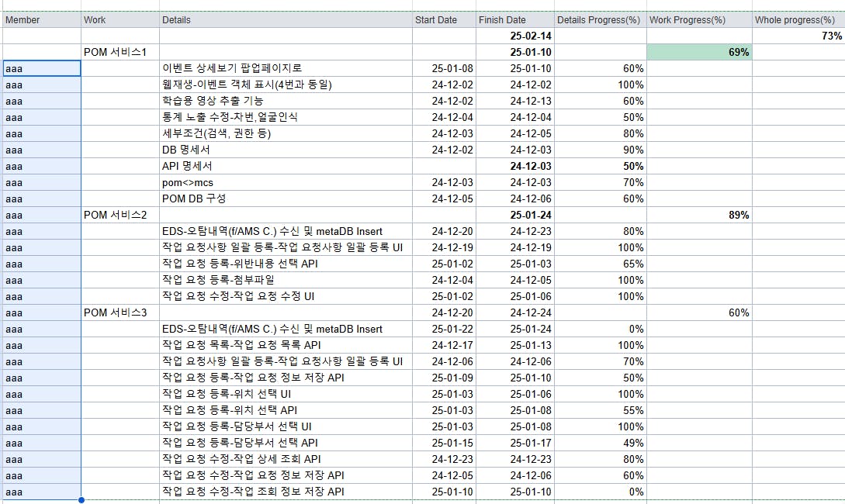This screenshot has height=504, width=845.
Task: Click the Details column header cell
Action: (286, 20)
